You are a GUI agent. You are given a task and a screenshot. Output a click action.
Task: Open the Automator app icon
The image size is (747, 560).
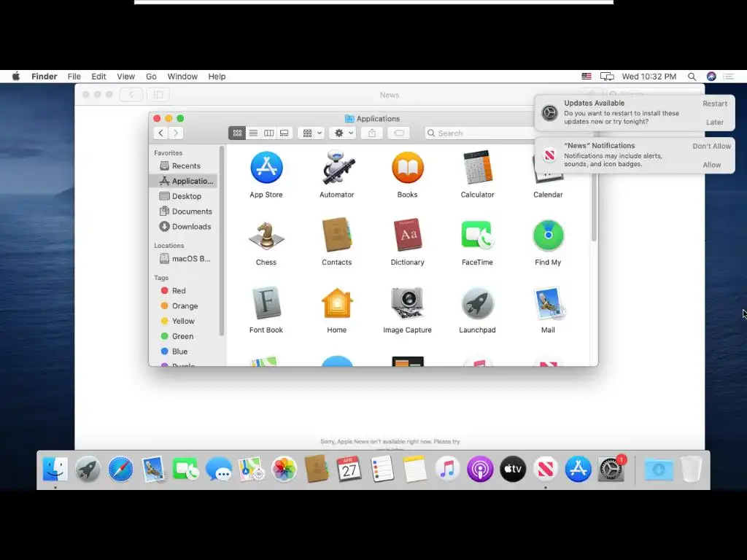point(337,168)
